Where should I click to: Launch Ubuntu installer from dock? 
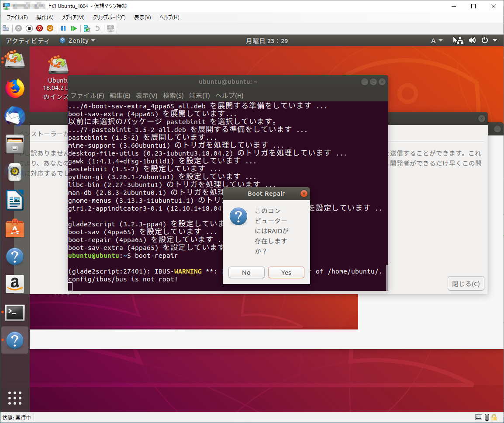pyautogui.click(x=15, y=59)
